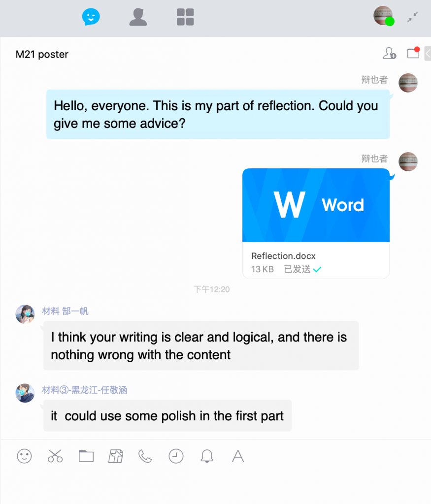Click the sender name 材料 郜一帆

tap(66, 311)
